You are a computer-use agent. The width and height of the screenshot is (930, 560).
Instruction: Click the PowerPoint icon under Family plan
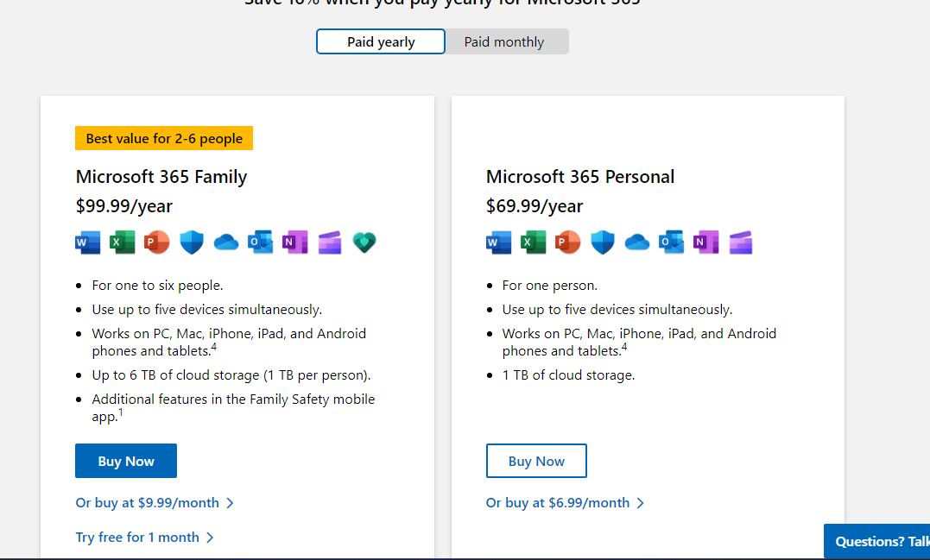(156, 242)
